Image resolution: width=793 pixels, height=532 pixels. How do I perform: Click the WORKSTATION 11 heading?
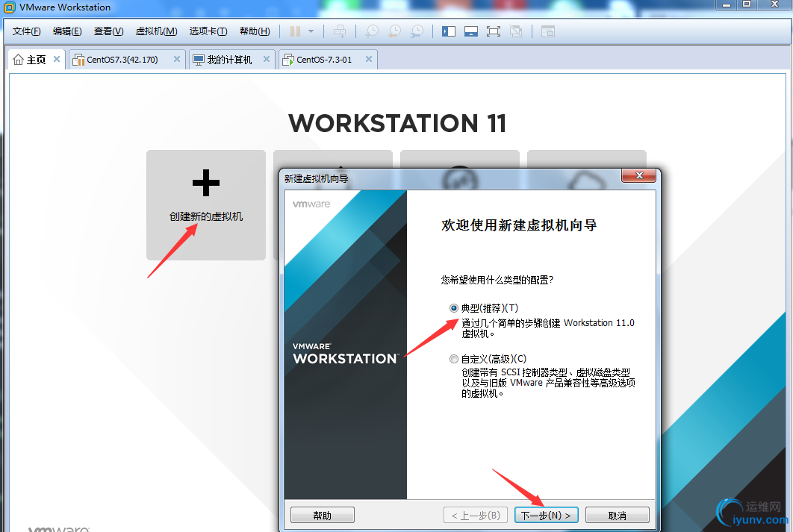pyautogui.click(x=397, y=123)
